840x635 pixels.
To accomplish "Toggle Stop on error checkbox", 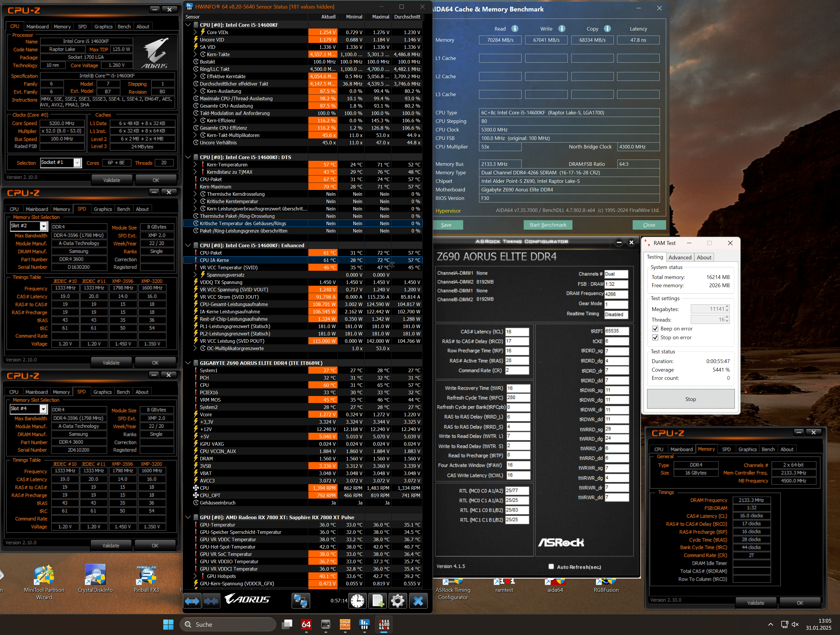I will click(655, 337).
